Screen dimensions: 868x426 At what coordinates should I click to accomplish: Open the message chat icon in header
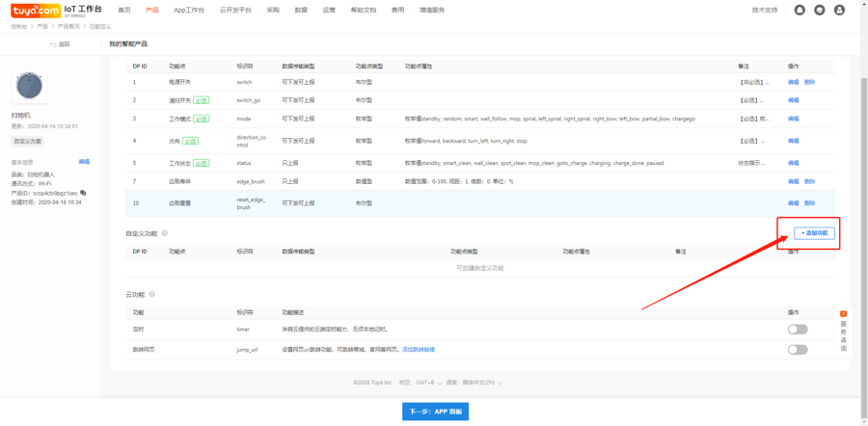tap(819, 10)
